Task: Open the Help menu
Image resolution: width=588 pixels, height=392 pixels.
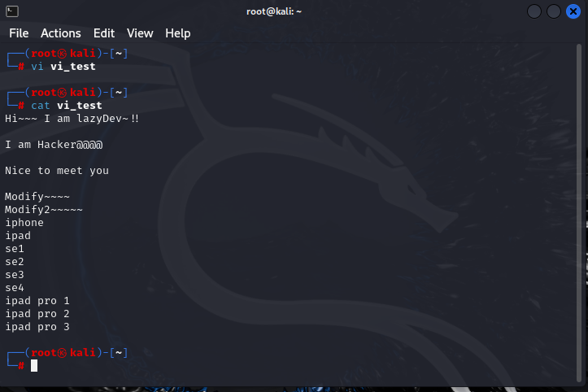Action: click(x=178, y=33)
